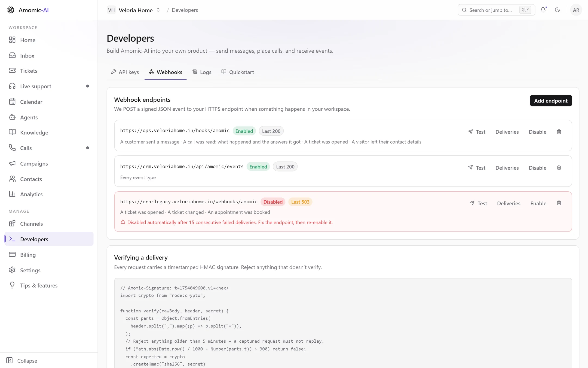Disable the ops.veloriahome.in endpoint
The image size is (588, 368).
537,132
